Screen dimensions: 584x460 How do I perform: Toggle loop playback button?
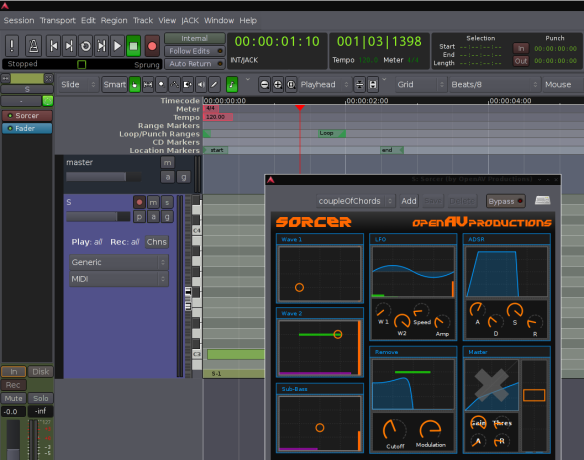[85, 46]
